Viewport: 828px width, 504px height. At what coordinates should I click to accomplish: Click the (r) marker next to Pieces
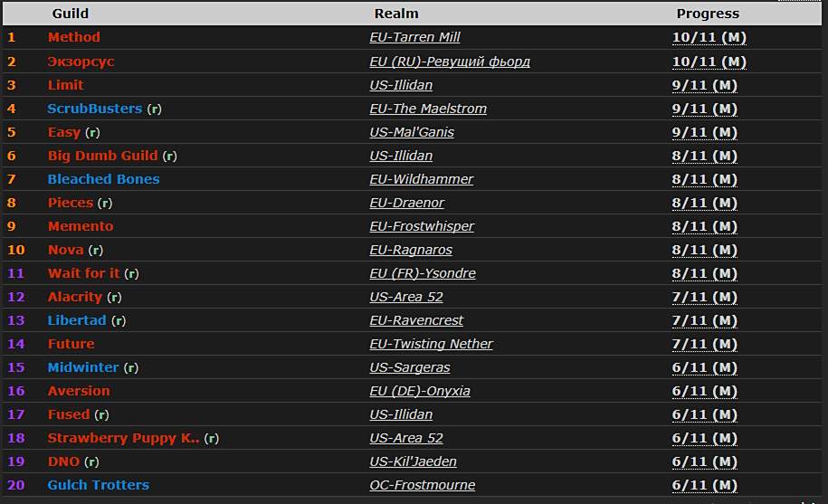pos(105,204)
